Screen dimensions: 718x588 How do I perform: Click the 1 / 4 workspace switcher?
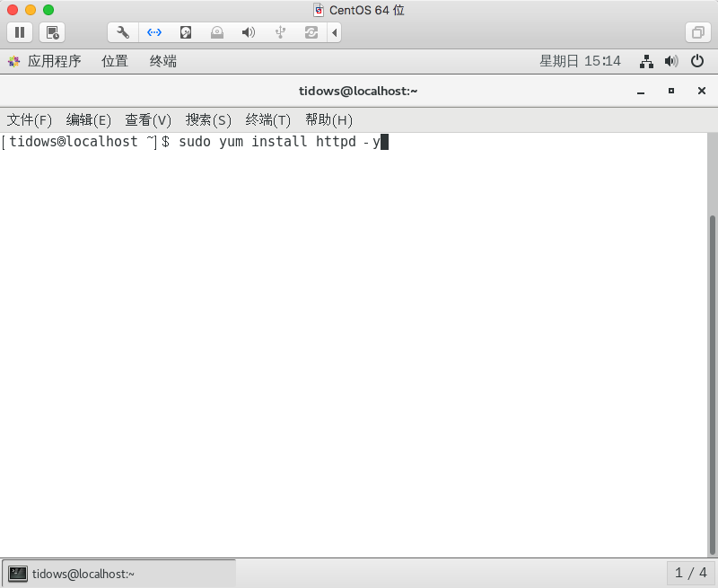coord(690,573)
